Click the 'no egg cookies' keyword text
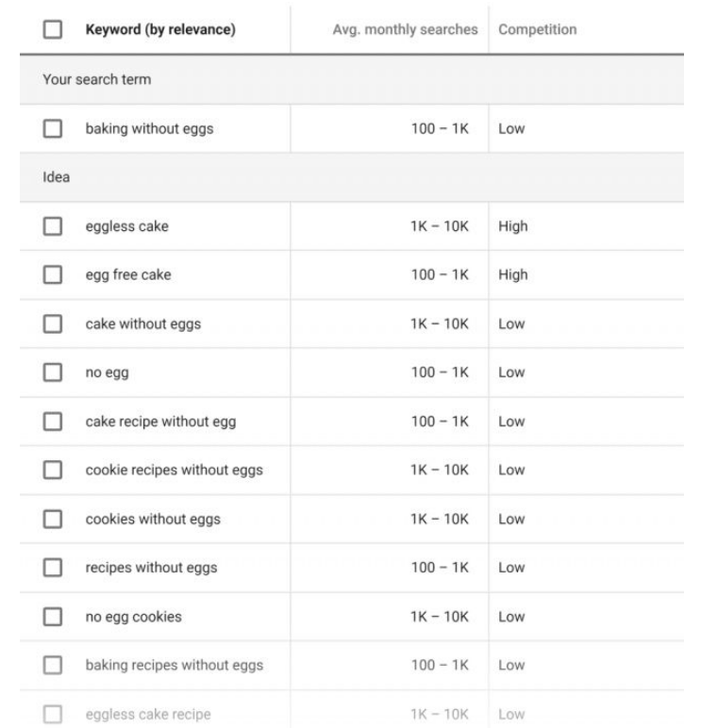This screenshot has width=701, height=728. (x=133, y=617)
